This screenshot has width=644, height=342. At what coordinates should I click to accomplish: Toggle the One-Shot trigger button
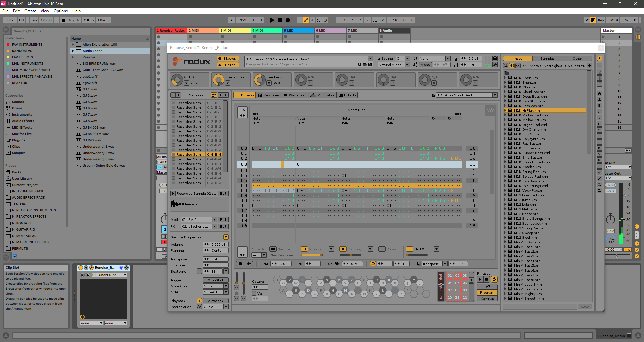[216, 280]
